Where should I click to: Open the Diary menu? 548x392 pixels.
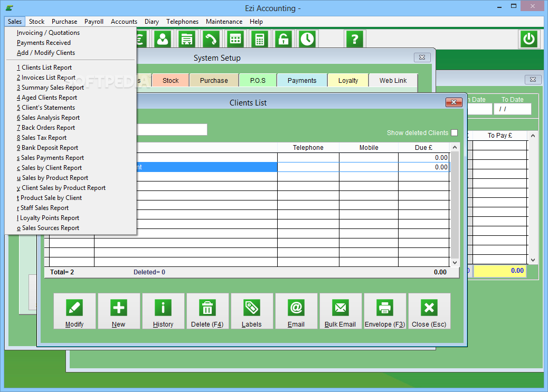pos(152,21)
